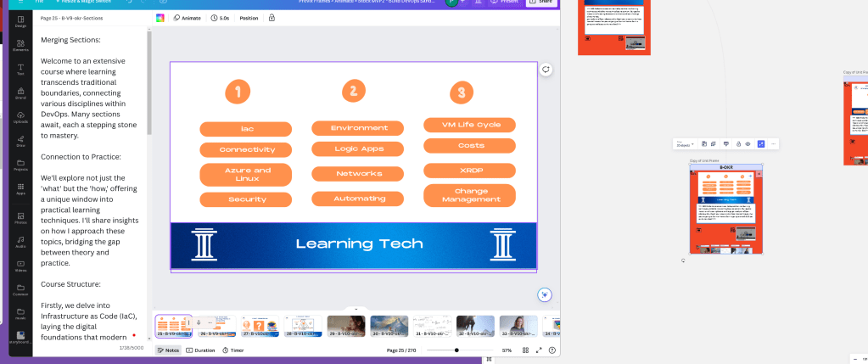Expand the more options ellipsis in floating toolbar
This screenshot has height=364, width=868.
773,144
